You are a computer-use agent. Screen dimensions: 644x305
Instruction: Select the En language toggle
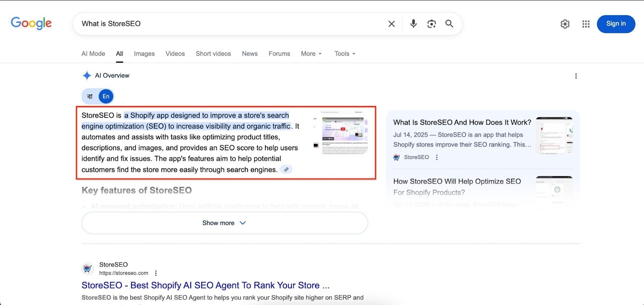point(106,96)
